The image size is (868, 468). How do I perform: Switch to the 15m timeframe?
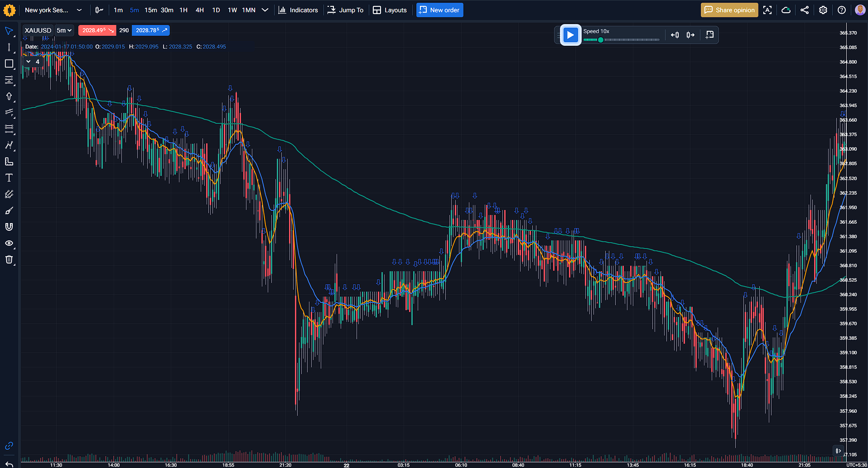(150, 10)
